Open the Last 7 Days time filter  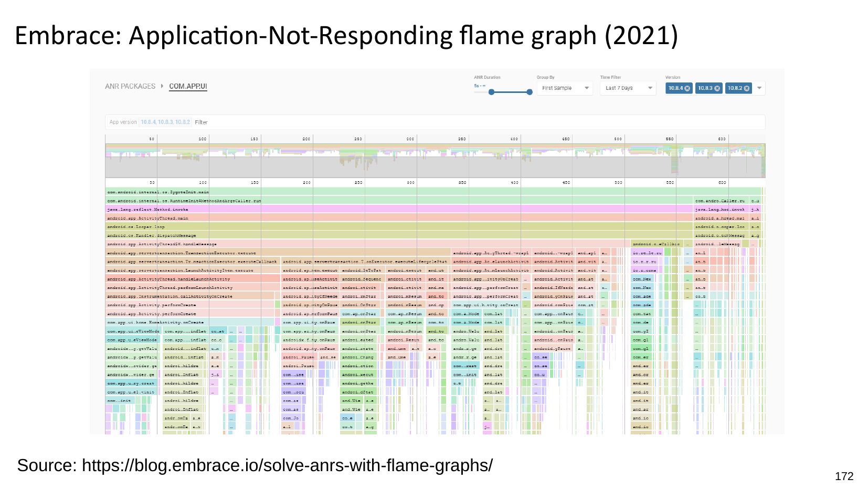point(628,88)
